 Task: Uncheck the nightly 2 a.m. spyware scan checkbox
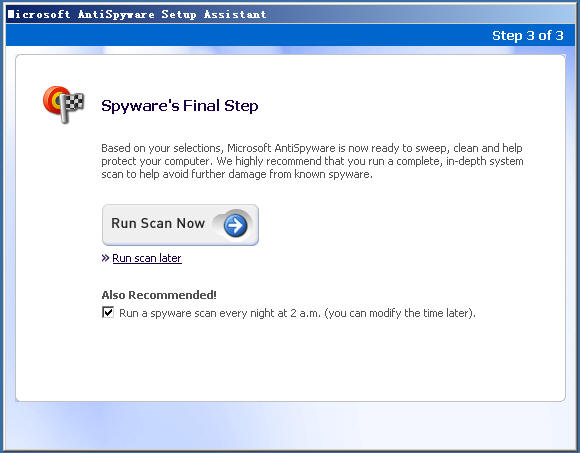click(108, 312)
